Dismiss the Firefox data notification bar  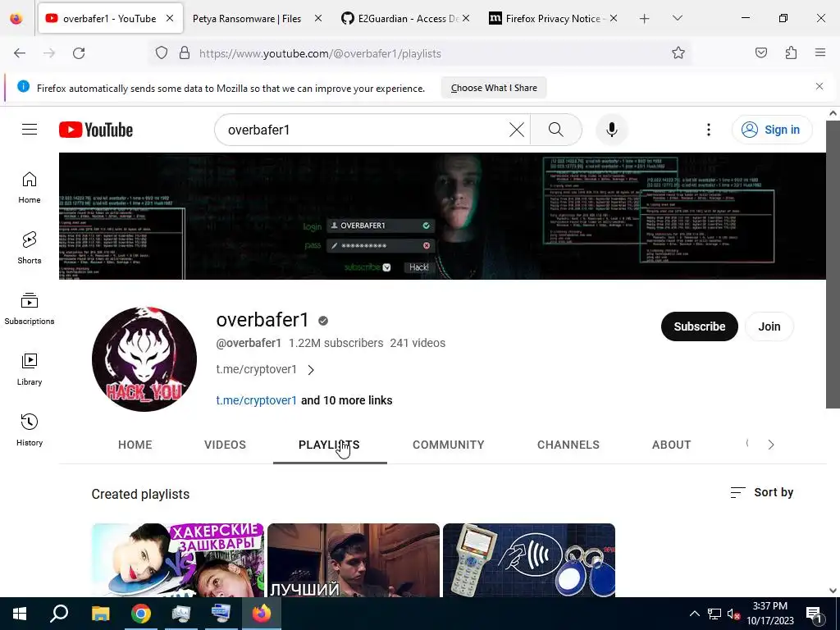pyautogui.click(x=819, y=86)
